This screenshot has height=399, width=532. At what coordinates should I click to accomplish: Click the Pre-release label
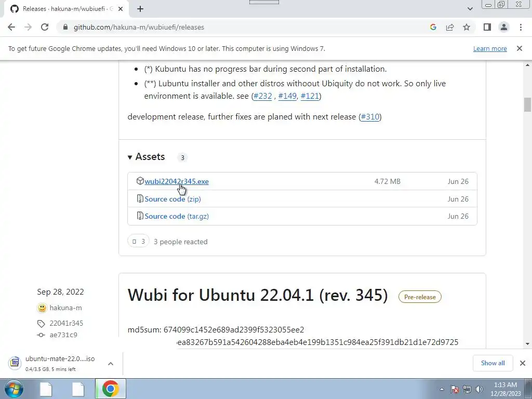420,297
